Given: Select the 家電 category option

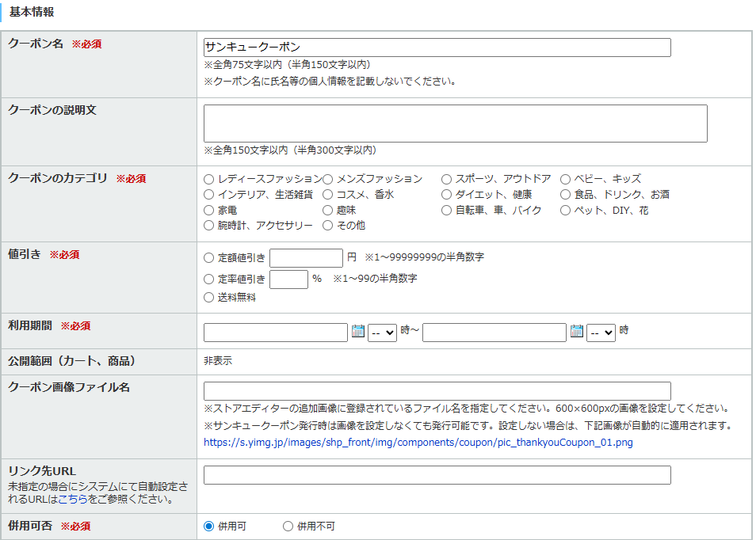Looking at the screenshot, I should [x=209, y=211].
